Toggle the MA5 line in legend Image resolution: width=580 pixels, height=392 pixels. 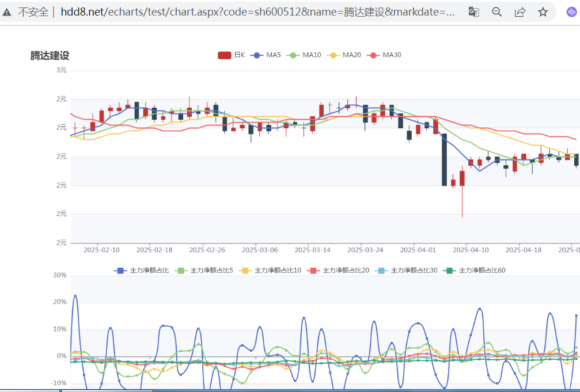266,55
